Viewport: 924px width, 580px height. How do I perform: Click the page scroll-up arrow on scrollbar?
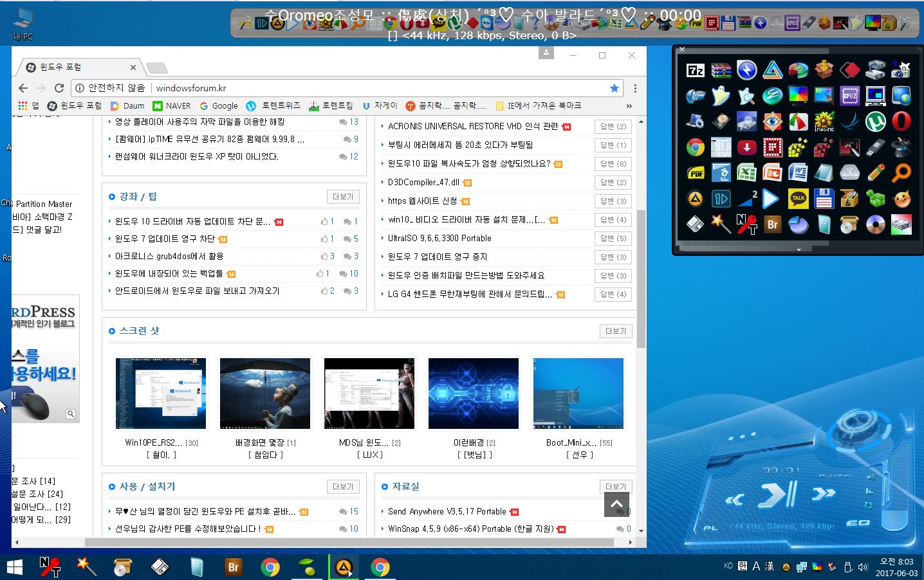pos(641,121)
